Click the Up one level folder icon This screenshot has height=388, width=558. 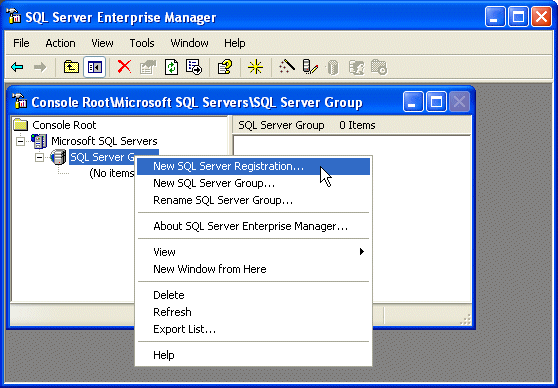tap(71, 67)
